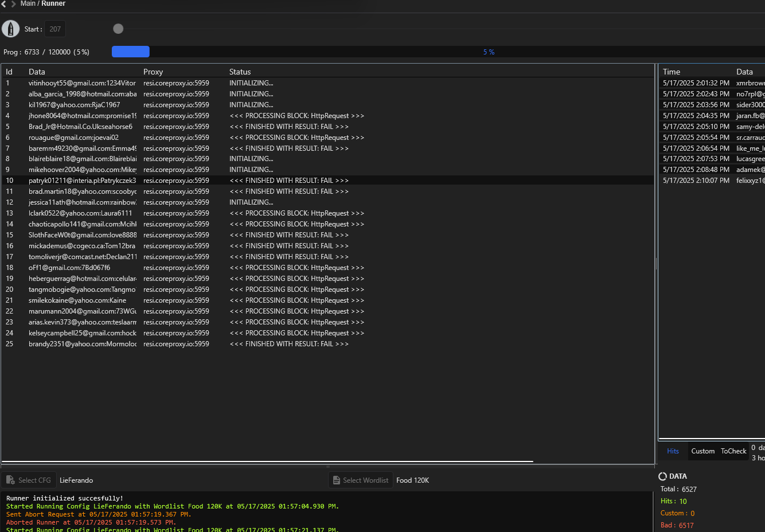Click the Proxy column header
This screenshot has height=532, width=765.
[153, 72]
